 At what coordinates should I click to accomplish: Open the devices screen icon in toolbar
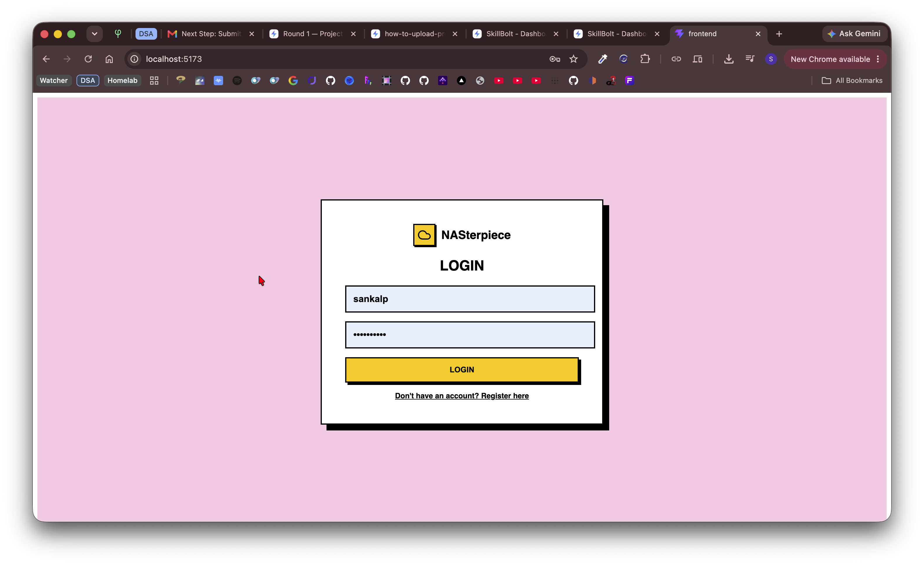point(697,59)
